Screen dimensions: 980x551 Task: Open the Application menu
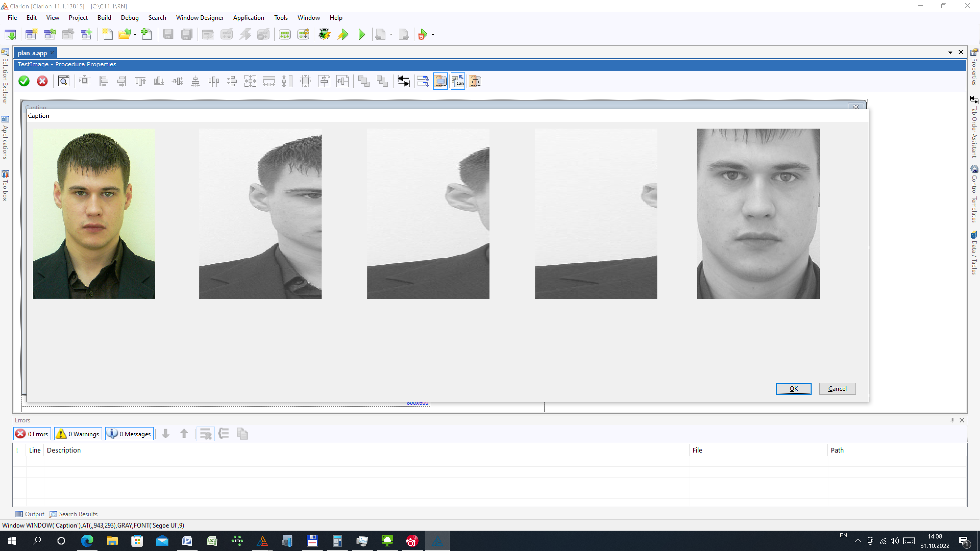pyautogui.click(x=248, y=18)
